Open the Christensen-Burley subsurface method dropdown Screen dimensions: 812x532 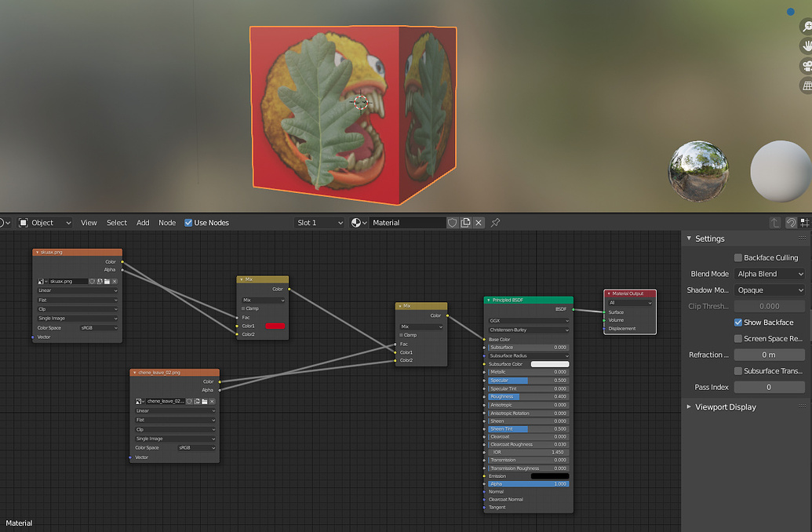[528, 330]
